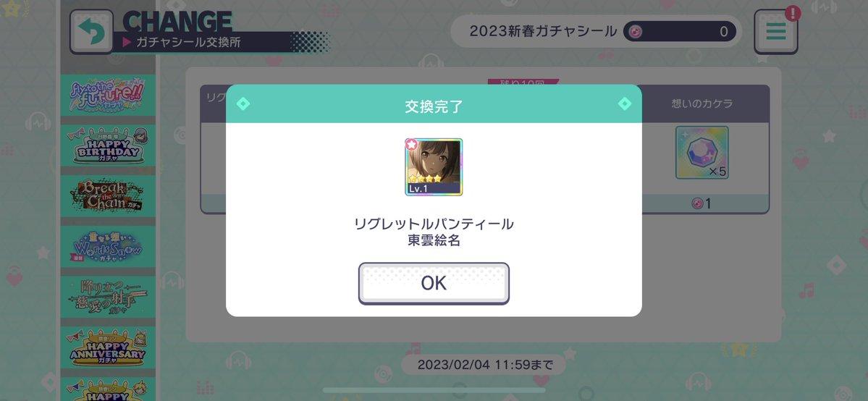Screen dimensions: 868x401
Task: Select the Break the Chain gacha banner
Action: [x=107, y=195]
